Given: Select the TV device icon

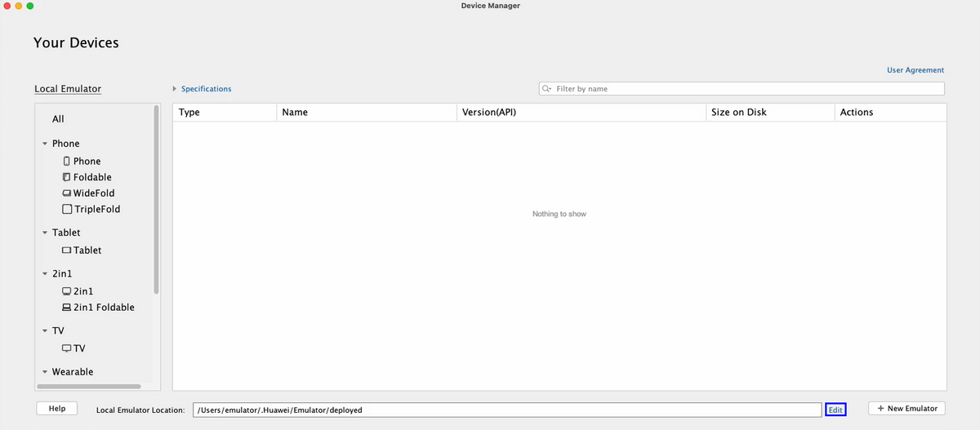Looking at the screenshot, I should pyautogui.click(x=67, y=348).
